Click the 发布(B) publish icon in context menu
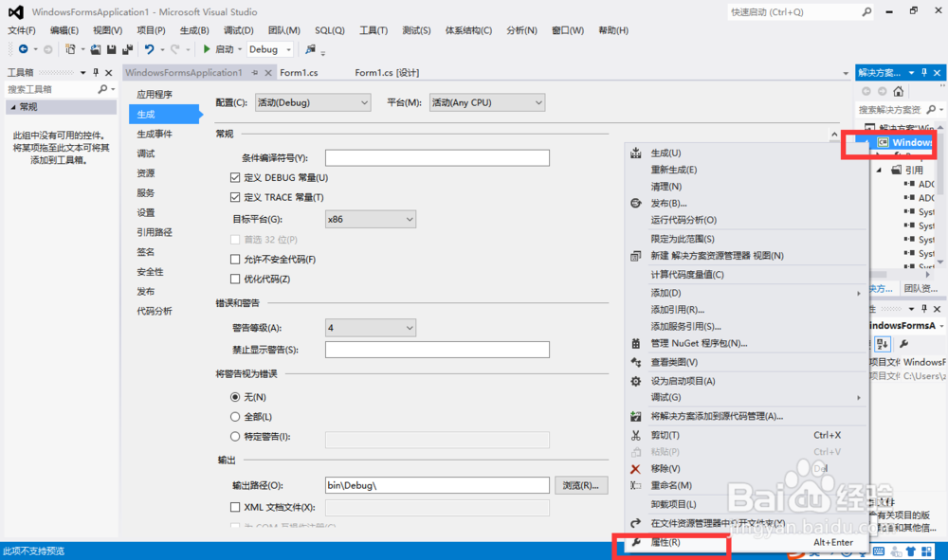 tap(635, 203)
